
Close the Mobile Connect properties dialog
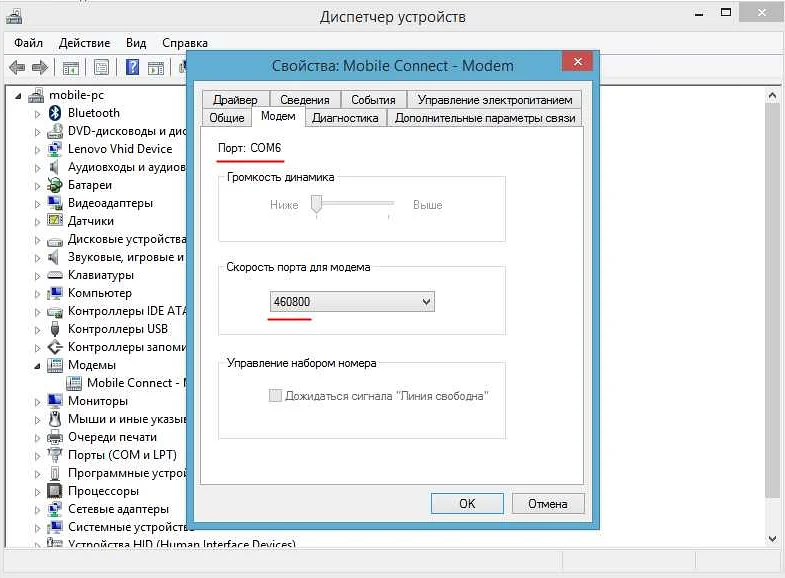coord(578,62)
